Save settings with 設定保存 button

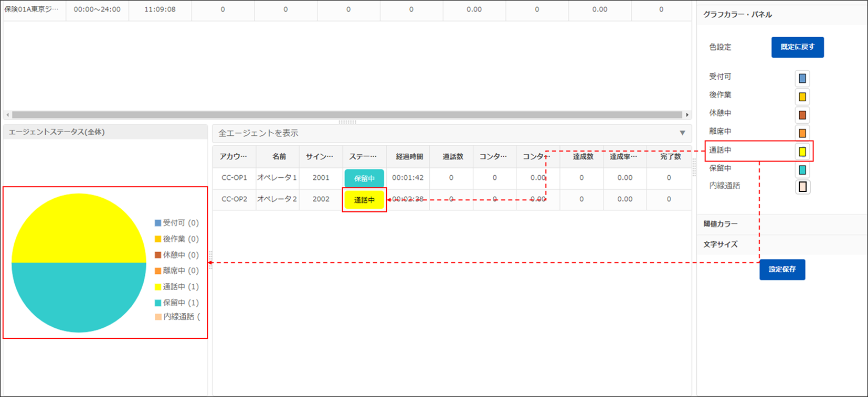782,270
